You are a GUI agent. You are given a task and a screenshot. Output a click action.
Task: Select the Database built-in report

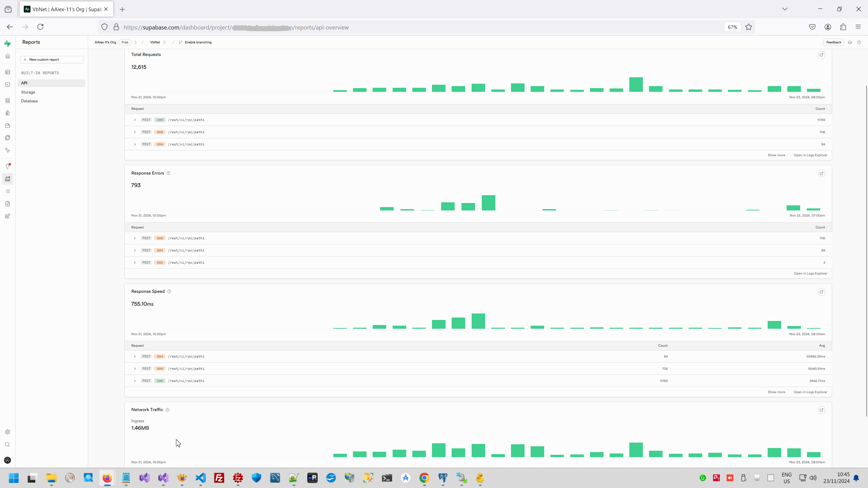click(29, 101)
